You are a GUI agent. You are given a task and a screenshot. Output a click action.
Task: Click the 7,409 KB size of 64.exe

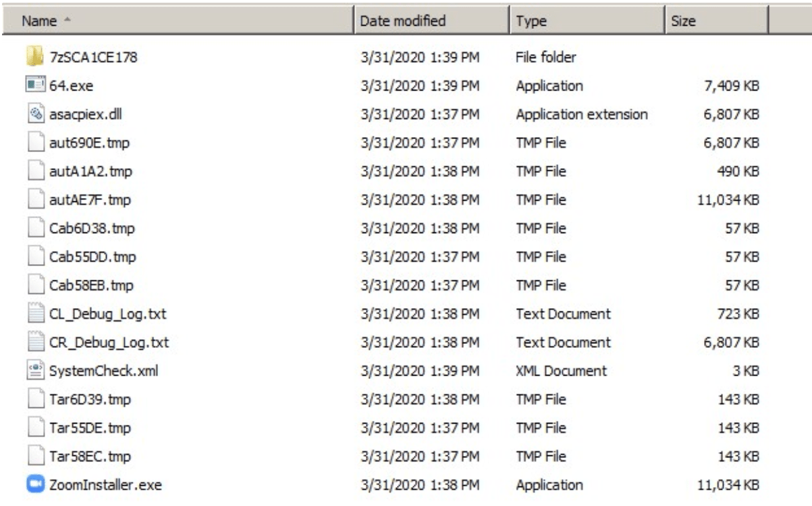tap(733, 86)
